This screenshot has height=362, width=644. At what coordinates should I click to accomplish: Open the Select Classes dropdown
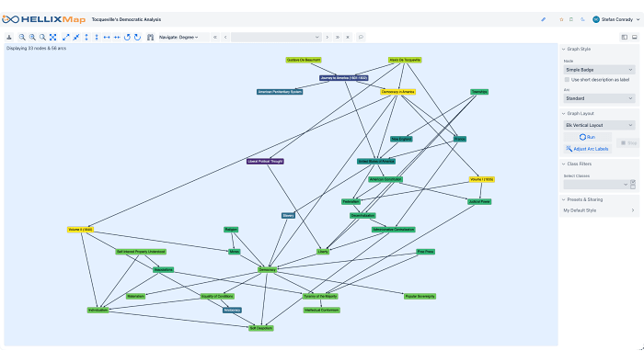point(596,185)
